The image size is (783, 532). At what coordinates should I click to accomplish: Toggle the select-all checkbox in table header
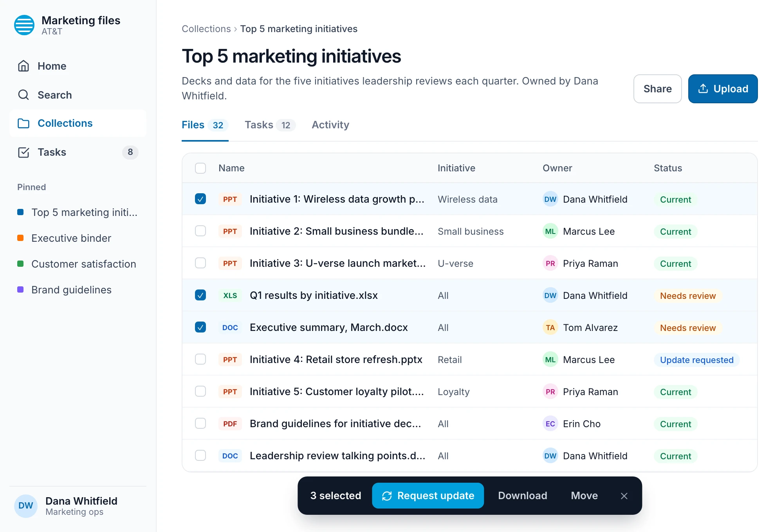(200, 168)
